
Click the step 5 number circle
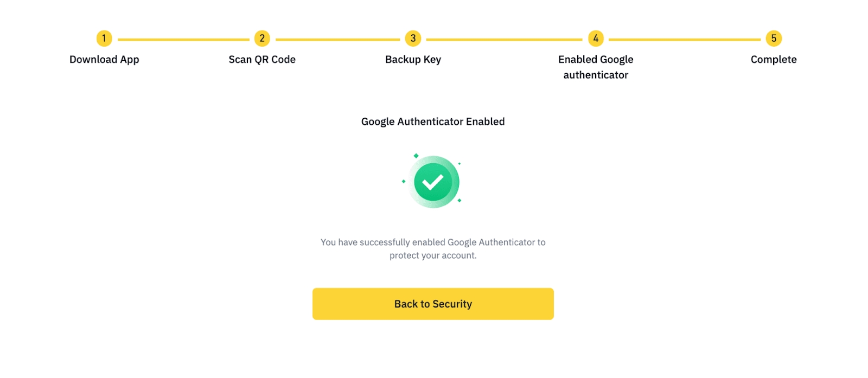(x=774, y=39)
